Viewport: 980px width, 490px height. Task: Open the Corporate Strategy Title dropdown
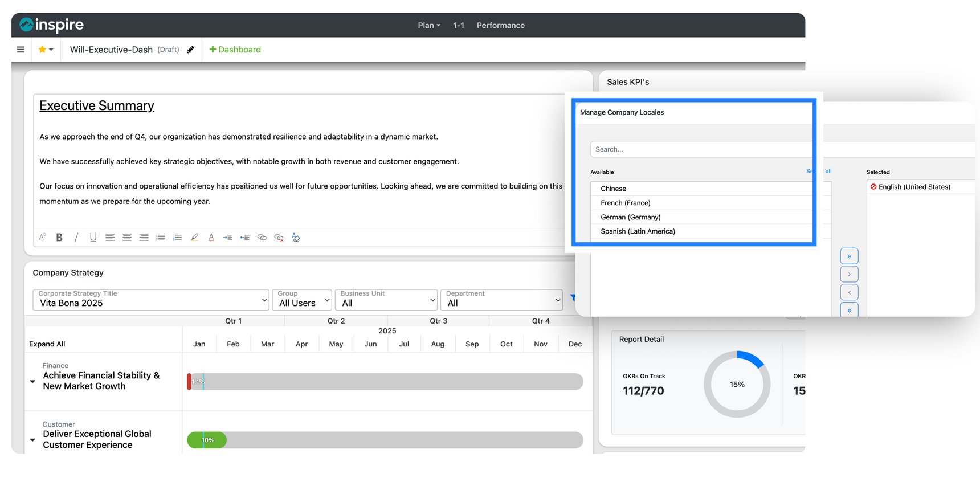tap(151, 300)
